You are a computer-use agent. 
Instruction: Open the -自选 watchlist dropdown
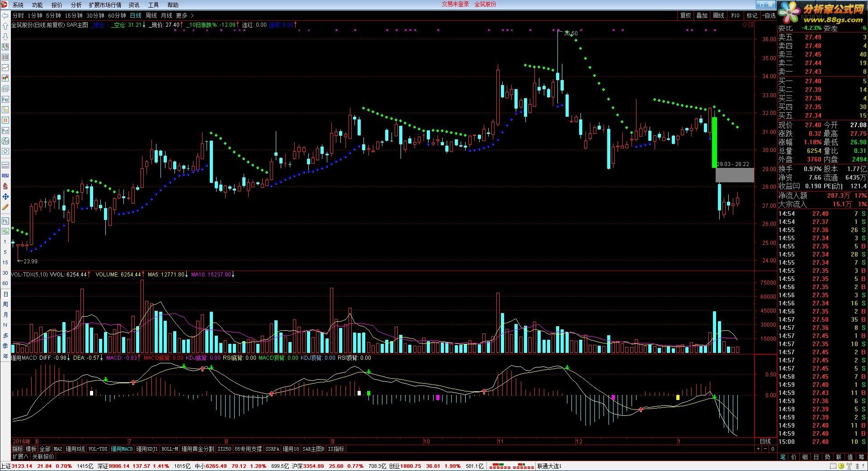[769, 15]
